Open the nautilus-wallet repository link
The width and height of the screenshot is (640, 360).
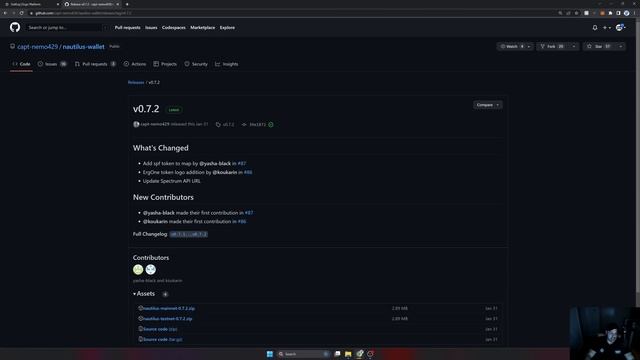click(x=84, y=47)
